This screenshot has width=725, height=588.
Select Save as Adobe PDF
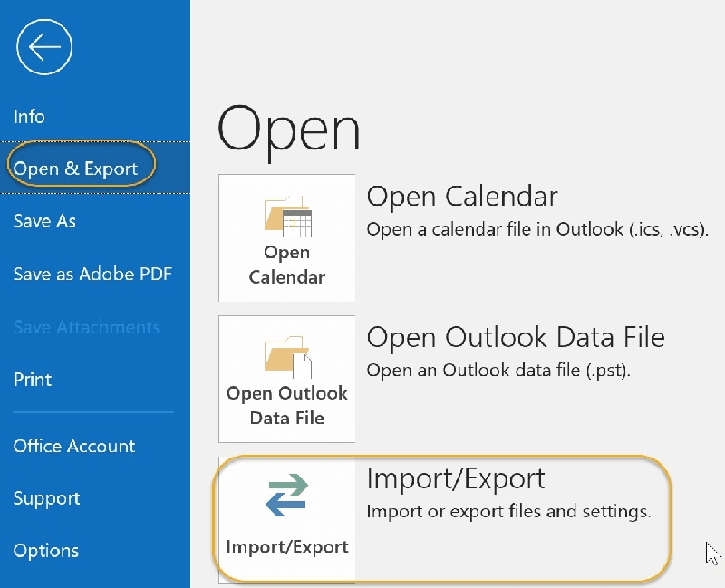[92, 274]
